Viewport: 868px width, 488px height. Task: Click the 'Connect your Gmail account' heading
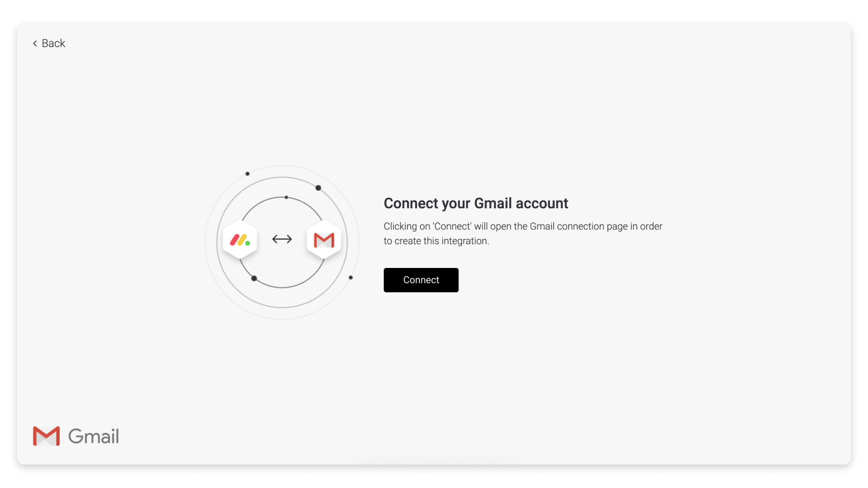click(x=476, y=203)
